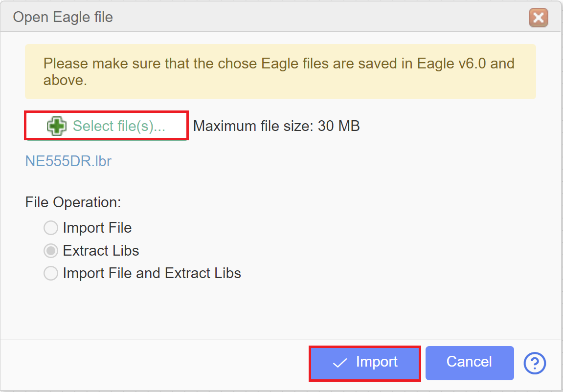Open the Select file(s)... file picker
563x392 pixels.
(x=106, y=126)
